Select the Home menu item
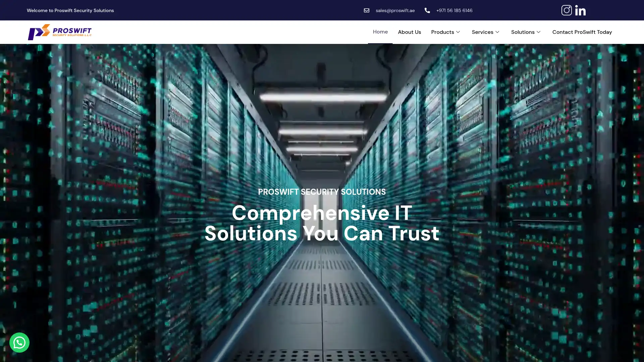The image size is (644, 362). [x=380, y=32]
